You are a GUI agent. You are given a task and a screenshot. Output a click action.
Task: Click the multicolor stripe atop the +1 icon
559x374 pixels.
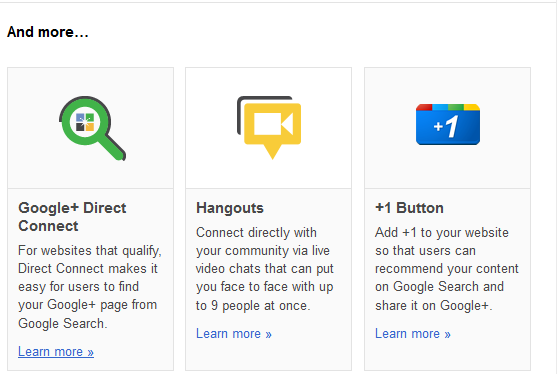pyautogui.click(x=448, y=107)
